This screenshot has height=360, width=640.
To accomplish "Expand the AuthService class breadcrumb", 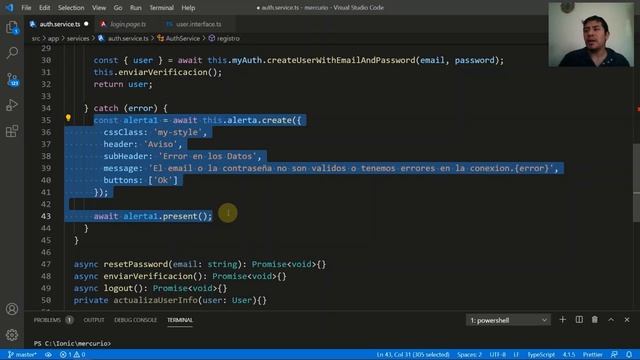I will (x=182, y=38).
